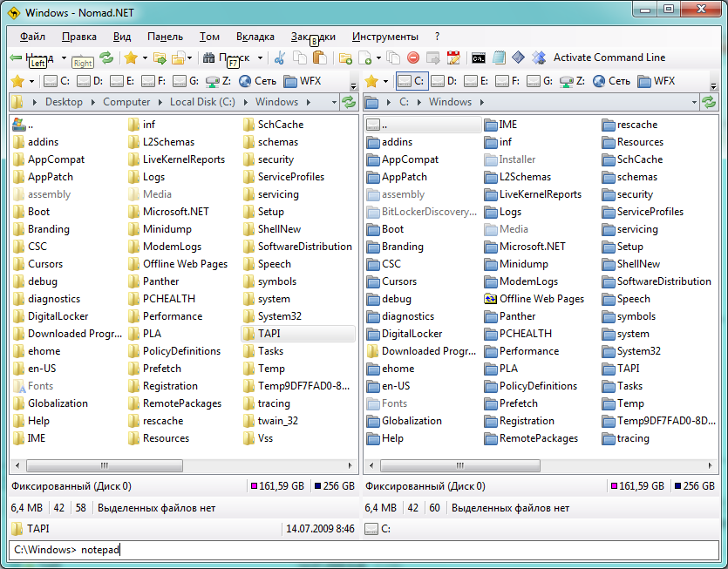Click Windows segment in right breadcrumb
This screenshot has height=569, width=728.
point(450,102)
